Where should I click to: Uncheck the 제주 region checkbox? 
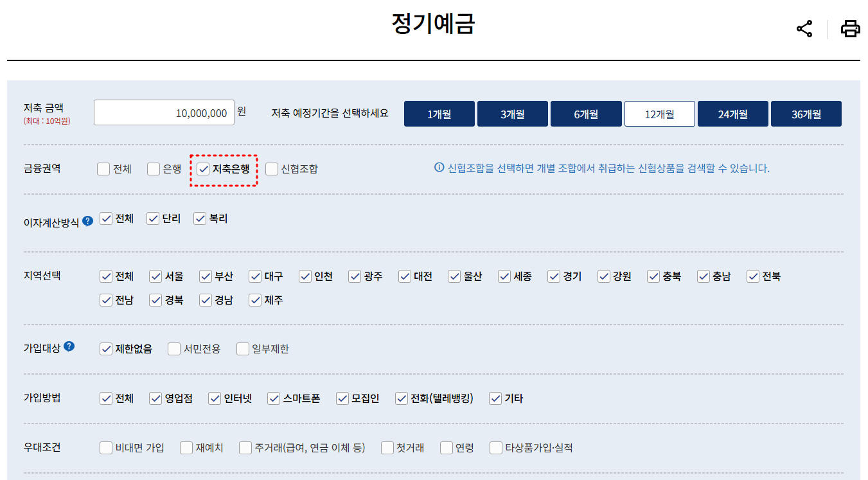click(x=255, y=300)
